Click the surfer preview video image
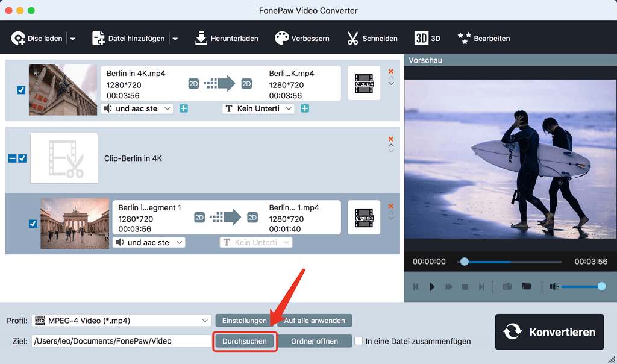Image resolution: width=617 pixels, height=364 pixels. tap(510, 159)
